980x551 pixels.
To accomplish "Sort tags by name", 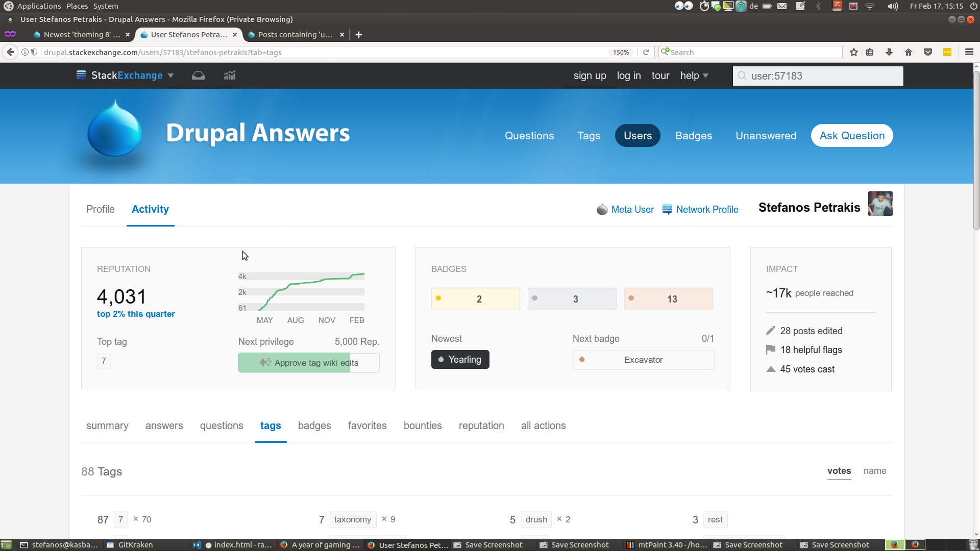I will (875, 471).
